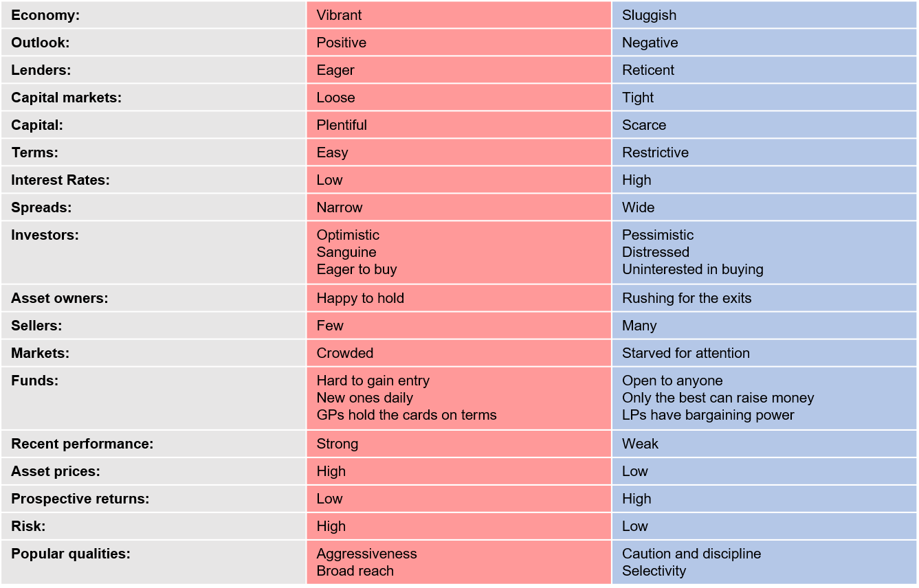The image size is (919, 588).
Task: Click the "Sluggish" cell
Action: pos(649,15)
